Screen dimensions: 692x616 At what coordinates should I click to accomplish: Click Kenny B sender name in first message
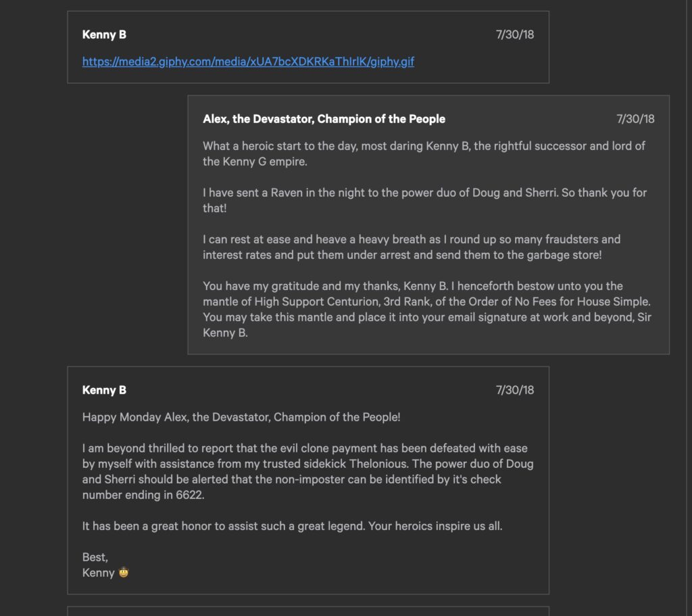pos(104,34)
